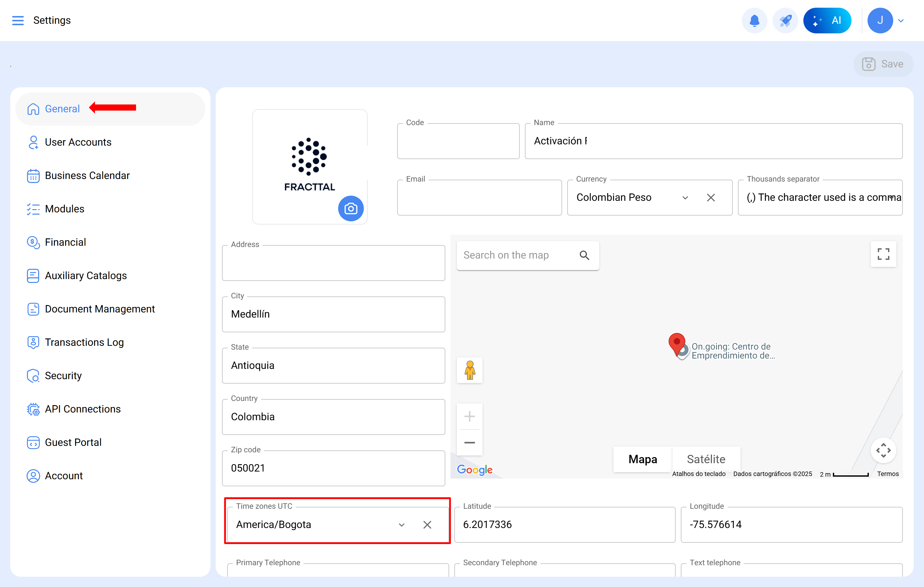Click the map zoom out minus

[469, 442]
